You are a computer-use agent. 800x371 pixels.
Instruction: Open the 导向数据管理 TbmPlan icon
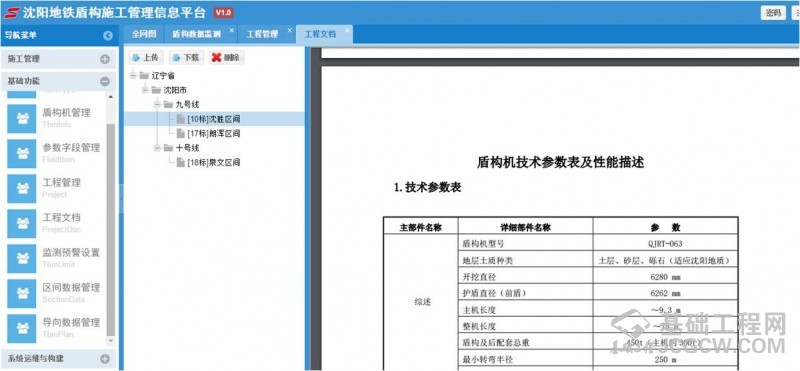[x=22, y=328]
